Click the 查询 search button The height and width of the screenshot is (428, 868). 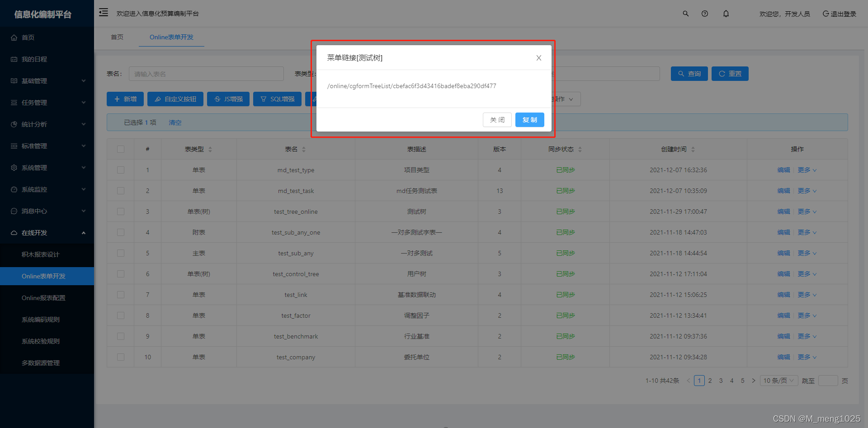click(689, 74)
